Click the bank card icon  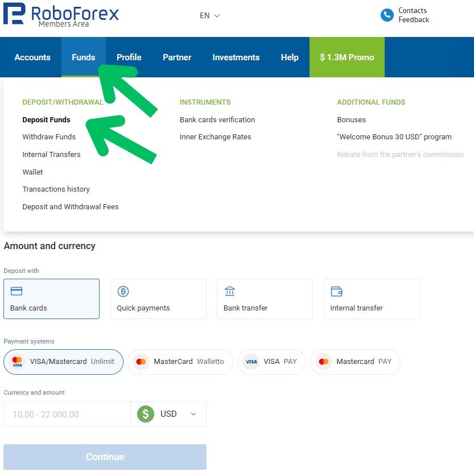tap(17, 291)
